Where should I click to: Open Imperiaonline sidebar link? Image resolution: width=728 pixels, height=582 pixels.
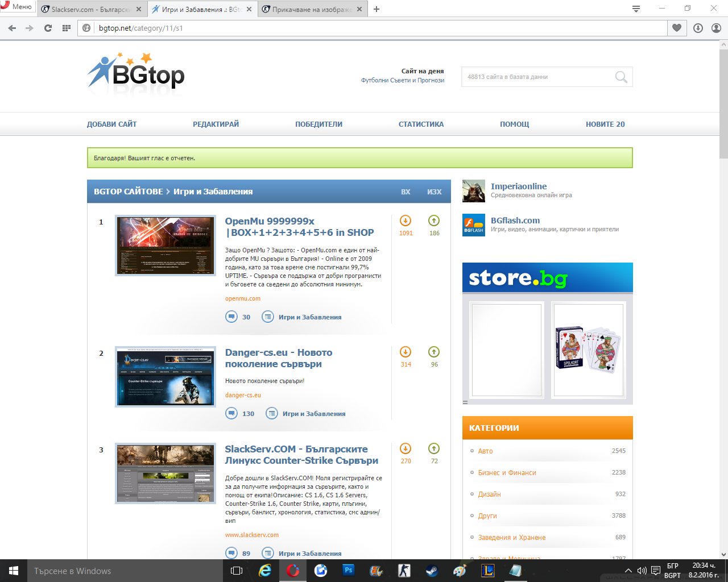pos(519,186)
